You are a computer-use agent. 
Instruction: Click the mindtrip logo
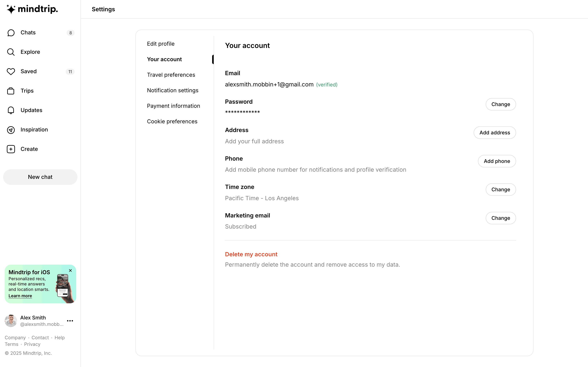(32, 9)
